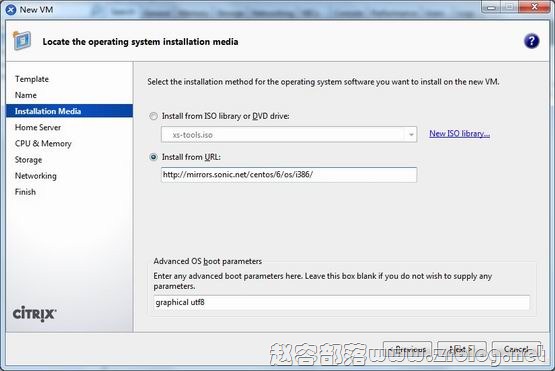Go to the CPU & Memory step

coord(43,143)
